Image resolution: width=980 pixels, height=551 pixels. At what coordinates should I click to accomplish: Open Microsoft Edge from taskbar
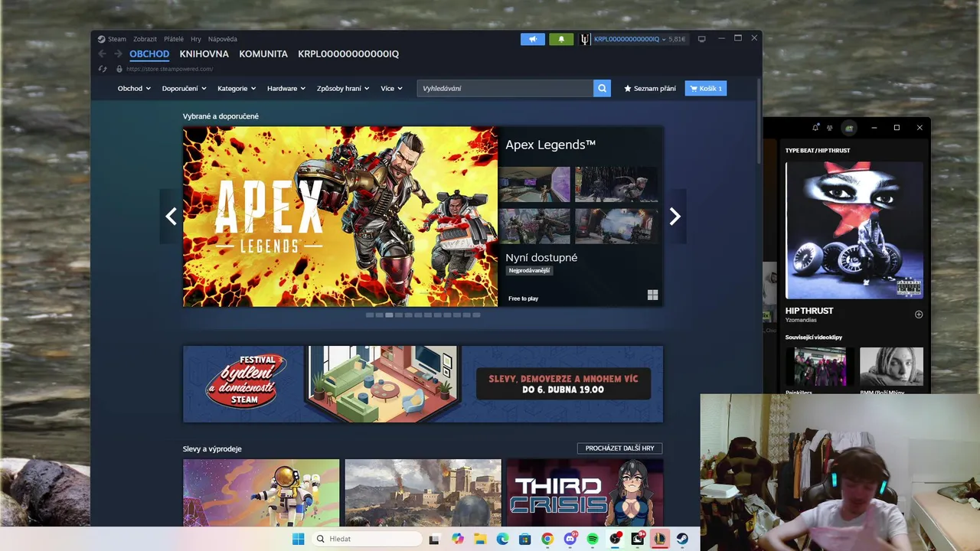(502, 539)
